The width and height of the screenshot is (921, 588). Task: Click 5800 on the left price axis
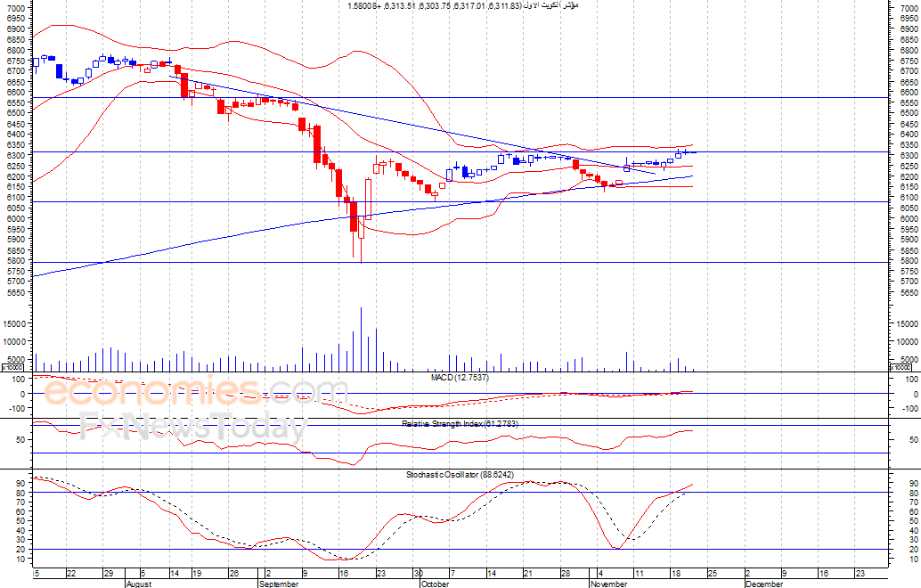pyautogui.click(x=16, y=261)
